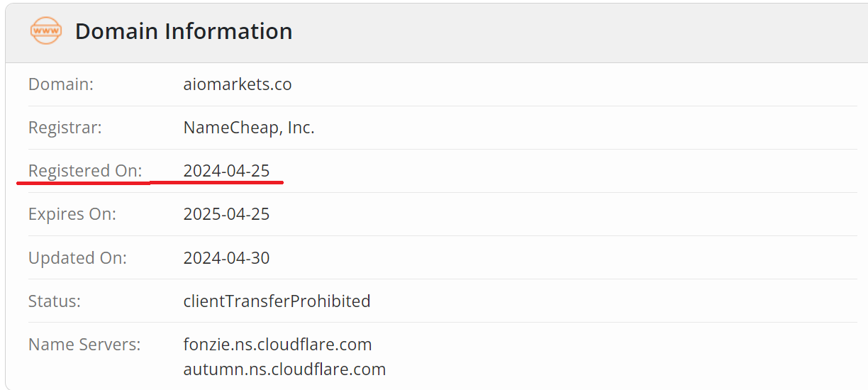Screen dimensions: 868x390
Task: Click the Domain field label
Action: pos(61,84)
